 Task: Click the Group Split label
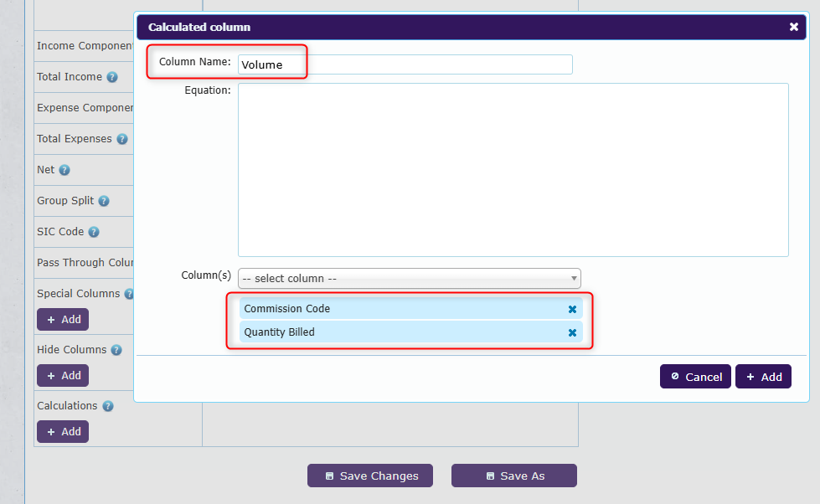pos(65,201)
